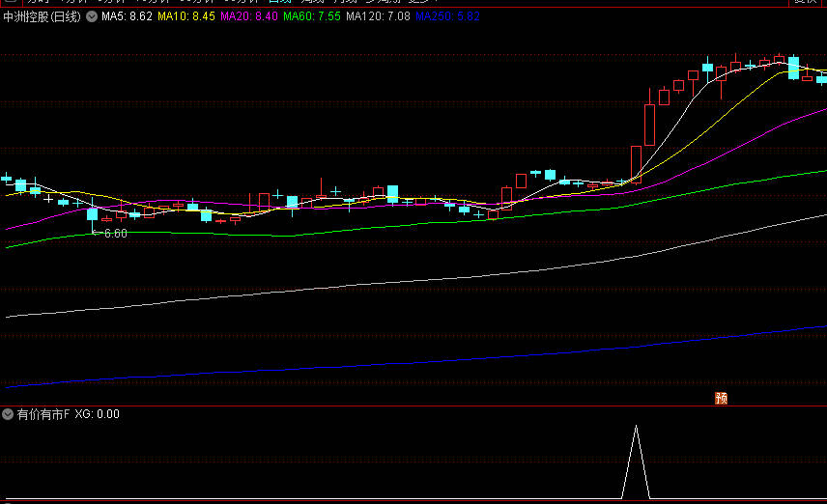Click the green MA60: 7.55 label
This screenshot has height=504, width=827.
tap(312, 16)
